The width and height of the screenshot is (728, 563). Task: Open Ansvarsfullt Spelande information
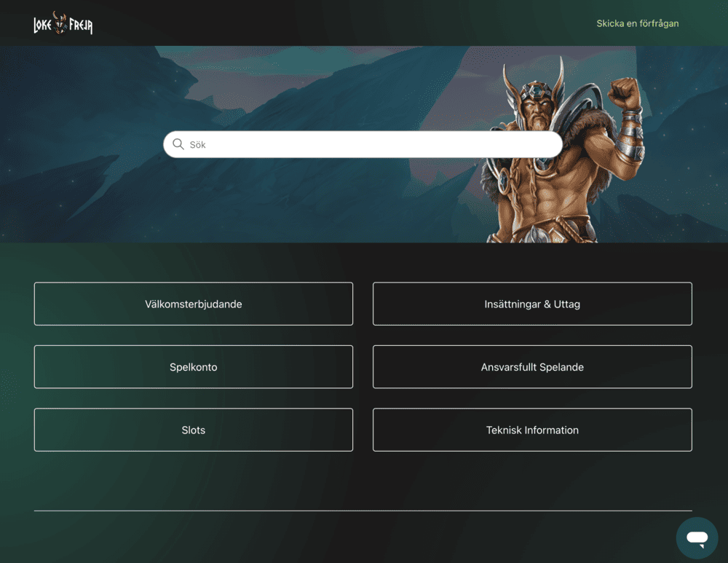pos(532,366)
